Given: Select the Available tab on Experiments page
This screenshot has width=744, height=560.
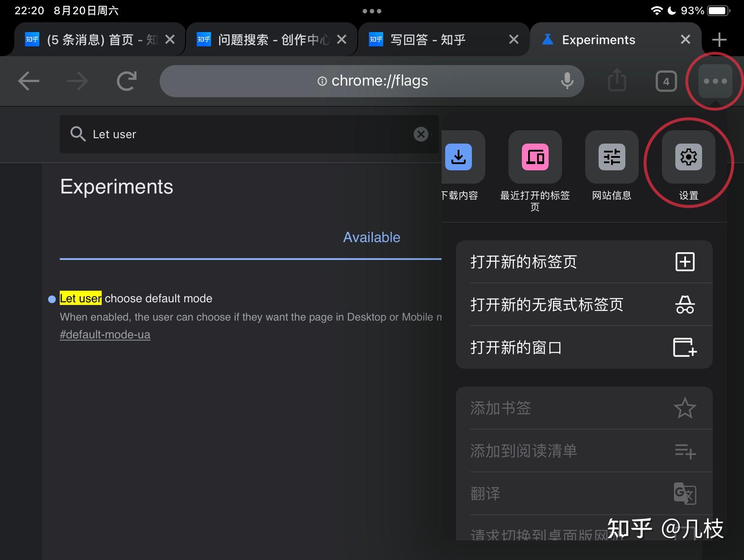Looking at the screenshot, I should coord(371,237).
